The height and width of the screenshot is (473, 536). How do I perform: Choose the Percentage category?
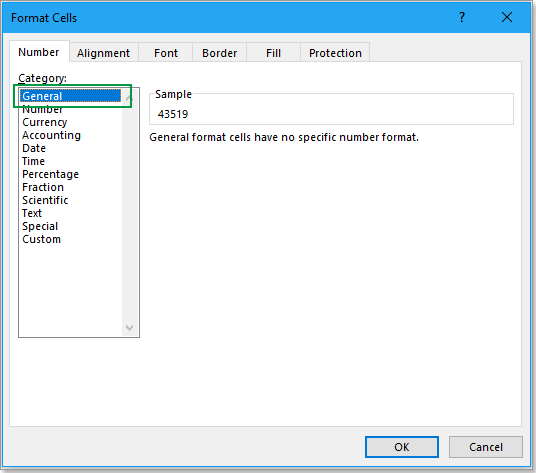click(x=51, y=174)
